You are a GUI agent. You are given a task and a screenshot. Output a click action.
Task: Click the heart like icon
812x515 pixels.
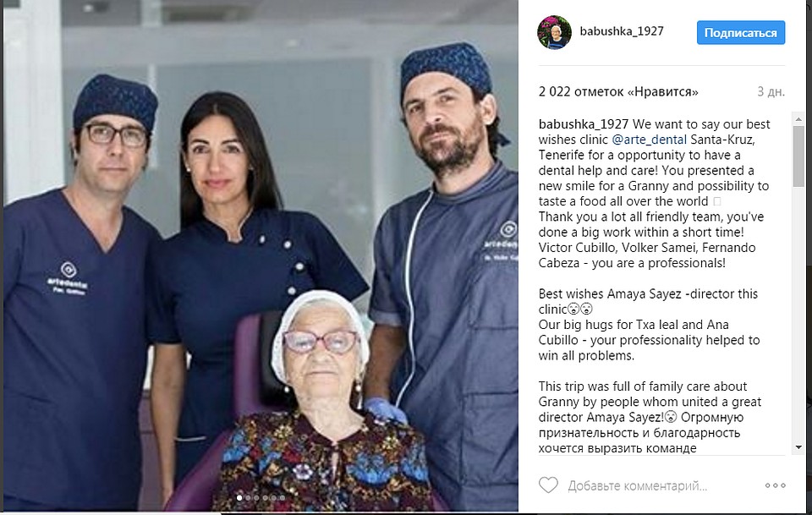(x=548, y=485)
